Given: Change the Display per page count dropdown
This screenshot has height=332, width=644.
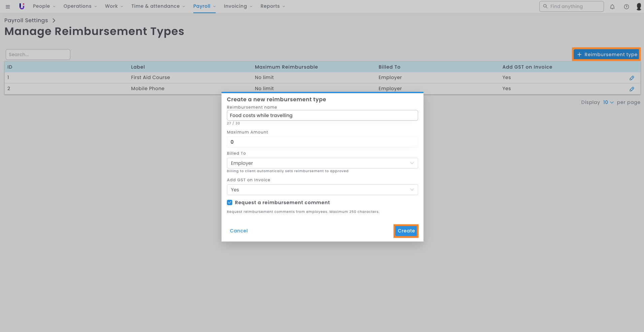Looking at the screenshot, I should click(608, 103).
